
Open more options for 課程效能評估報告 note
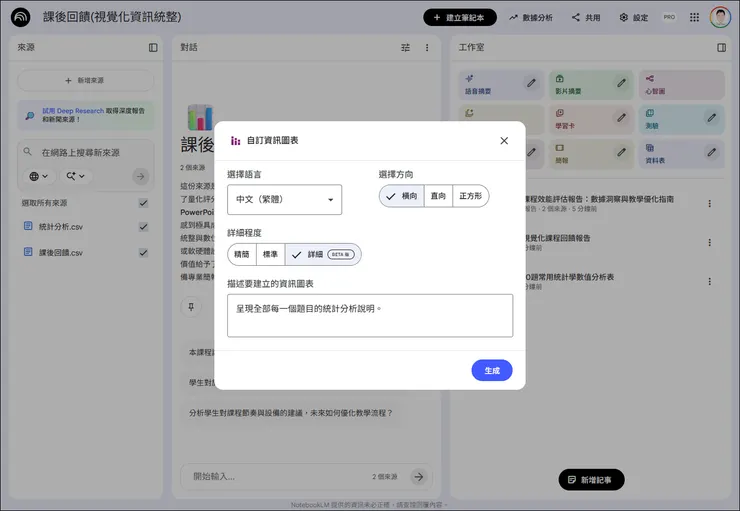[x=709, y=203]
